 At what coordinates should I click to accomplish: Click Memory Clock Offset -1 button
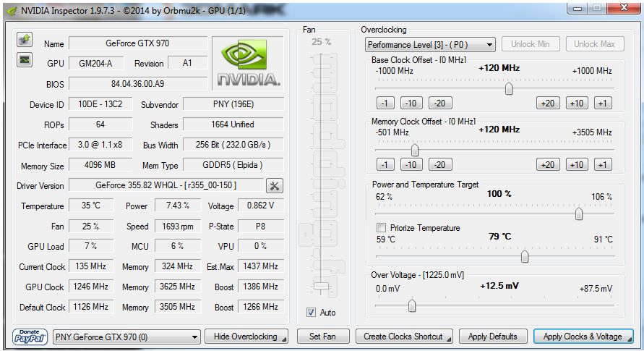click(385, 165)
